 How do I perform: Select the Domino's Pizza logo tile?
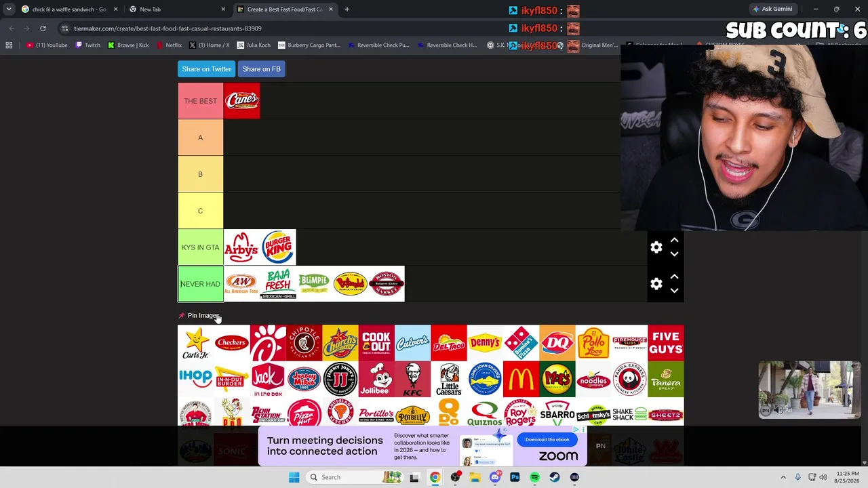521,343
